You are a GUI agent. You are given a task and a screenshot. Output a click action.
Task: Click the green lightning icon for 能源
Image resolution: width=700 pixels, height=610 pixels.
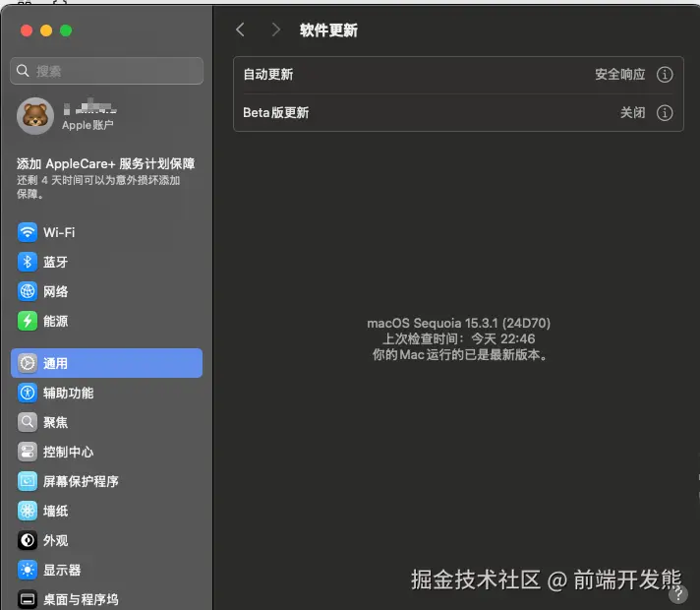28,321
